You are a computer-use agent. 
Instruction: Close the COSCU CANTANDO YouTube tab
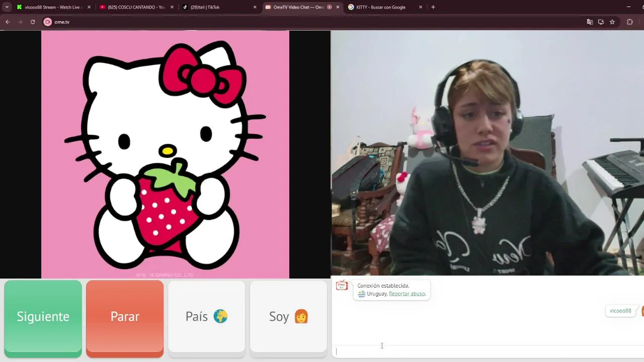(x=172, y=7)
